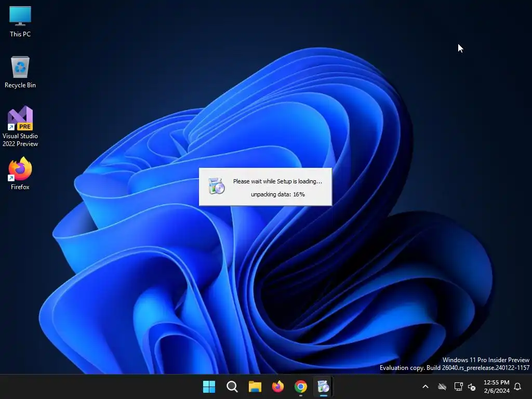Click the OneDrive cloud tray icon
532x399 pixels.
[x=442, y=387]
